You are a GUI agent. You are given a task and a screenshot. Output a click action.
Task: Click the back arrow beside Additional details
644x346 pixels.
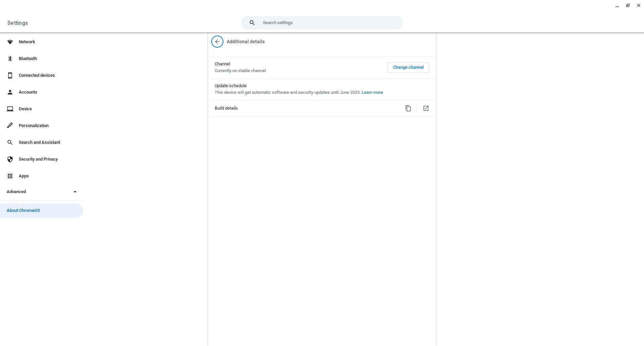[217, 42]
